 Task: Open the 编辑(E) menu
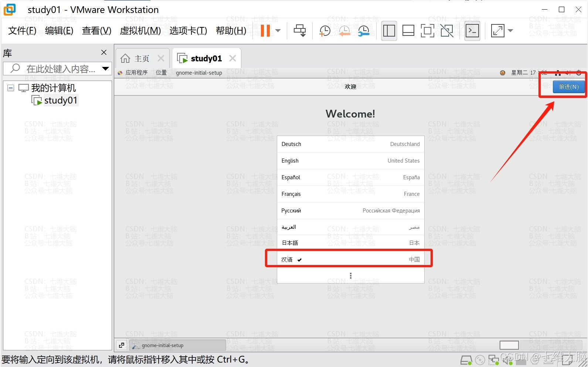click(59, 31)
